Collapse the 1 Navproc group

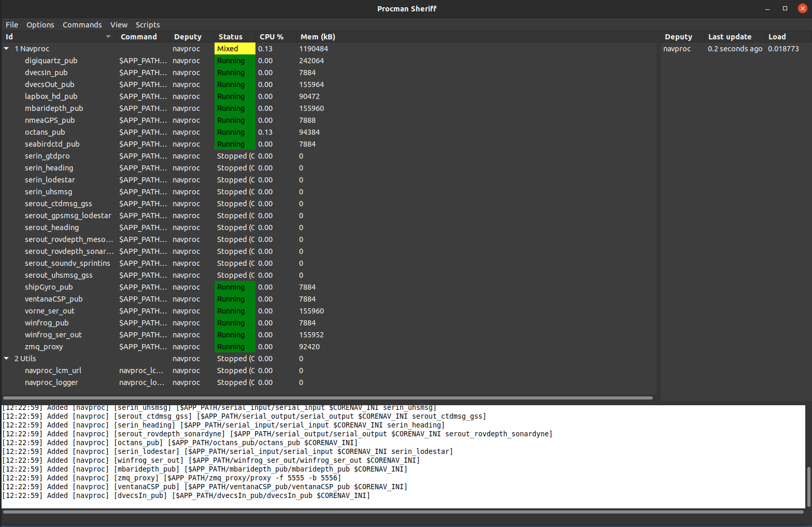coord(6,49)
